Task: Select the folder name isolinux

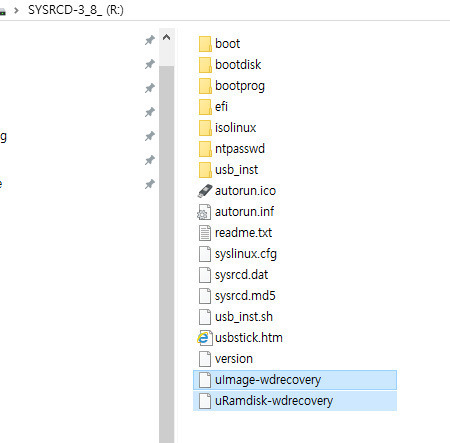Action: 235,128
